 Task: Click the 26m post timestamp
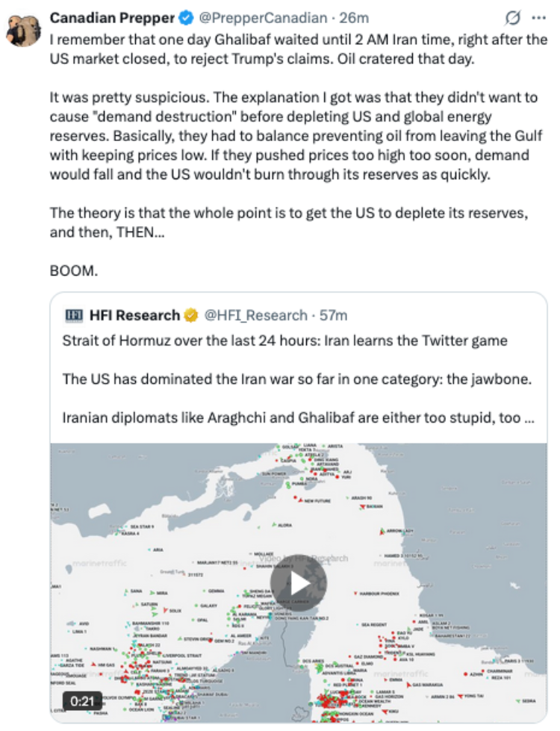(354, 18)
